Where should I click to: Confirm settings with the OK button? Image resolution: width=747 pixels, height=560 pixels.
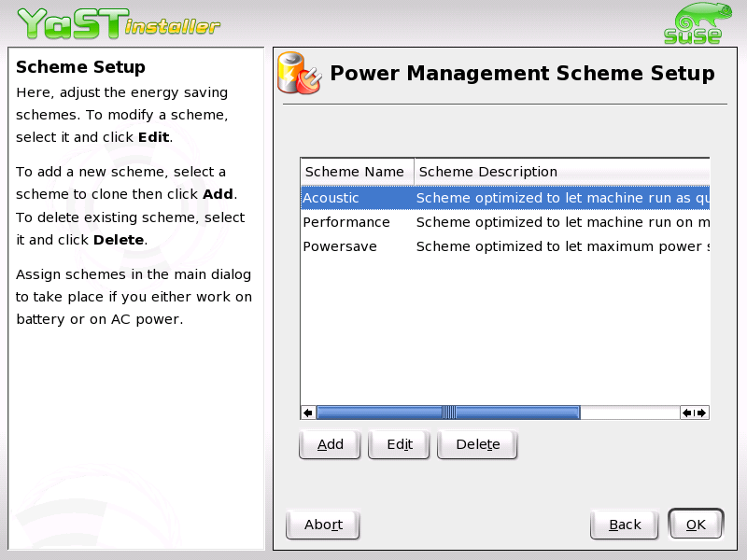(x=696, y=525)
